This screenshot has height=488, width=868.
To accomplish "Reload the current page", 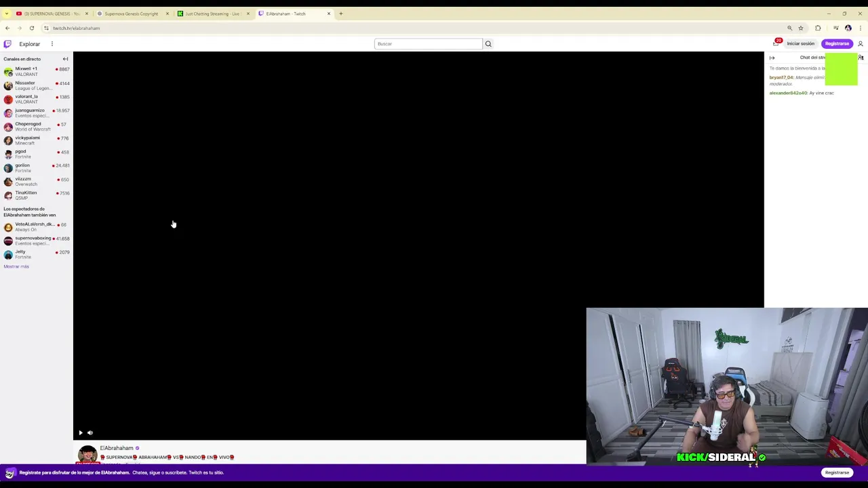I will point(31,28).
